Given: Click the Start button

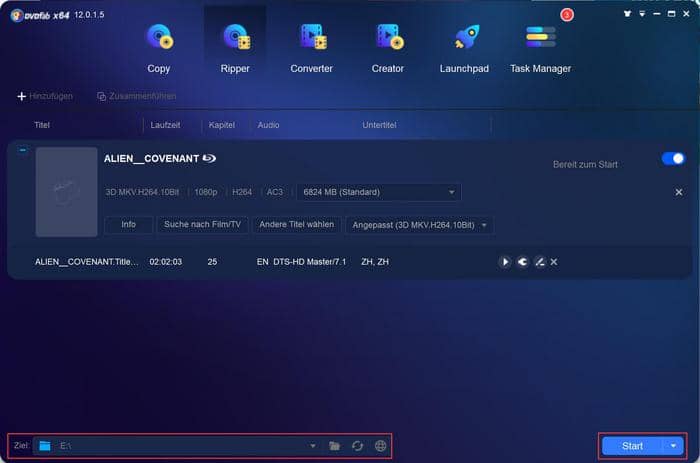Looking at the screenshot, I should coord(633,446).
